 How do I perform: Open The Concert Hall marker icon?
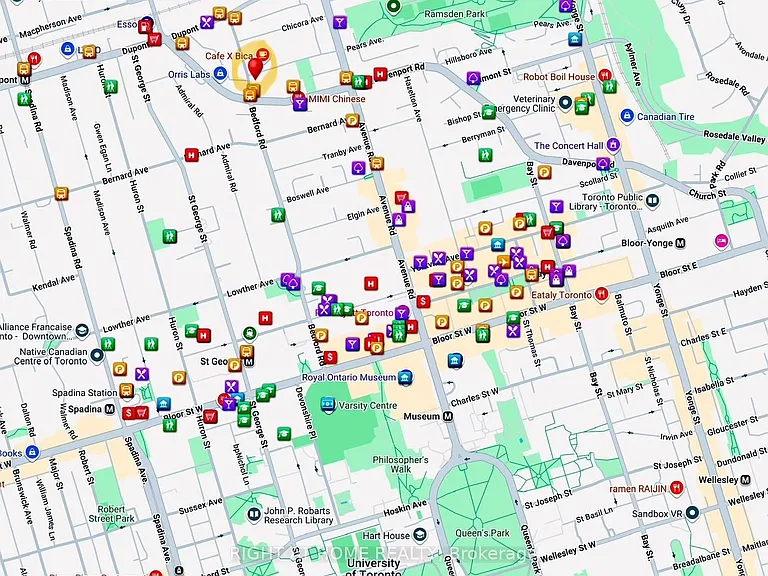click(x=613, y=144)
